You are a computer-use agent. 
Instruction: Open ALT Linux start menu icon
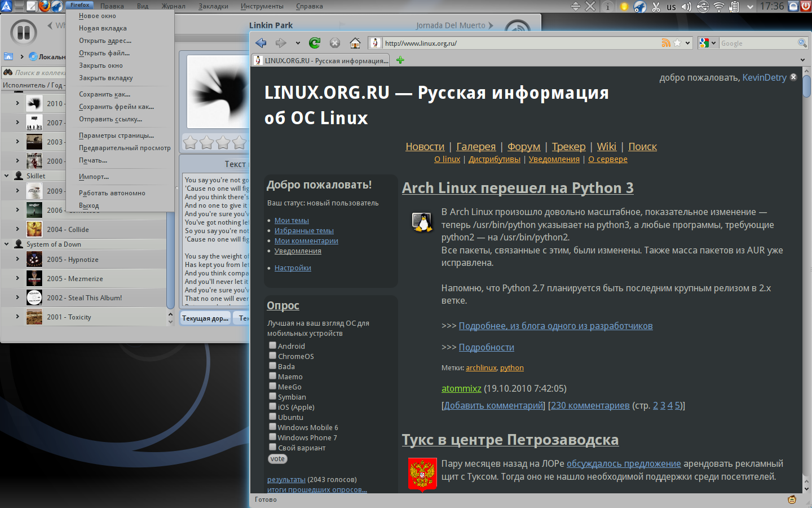(x=6, y=6)
